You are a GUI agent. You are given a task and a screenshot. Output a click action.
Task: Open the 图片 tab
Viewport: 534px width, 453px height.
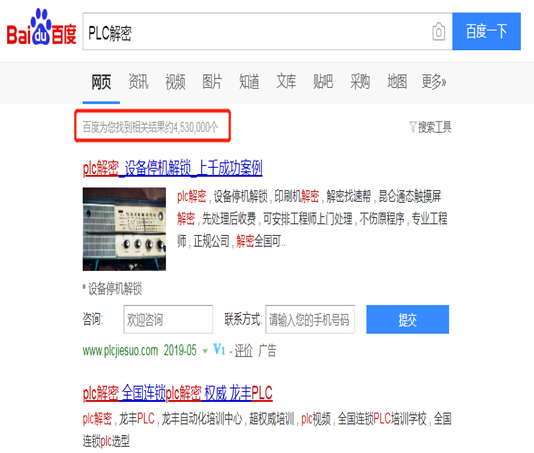[x=212, y=82]
